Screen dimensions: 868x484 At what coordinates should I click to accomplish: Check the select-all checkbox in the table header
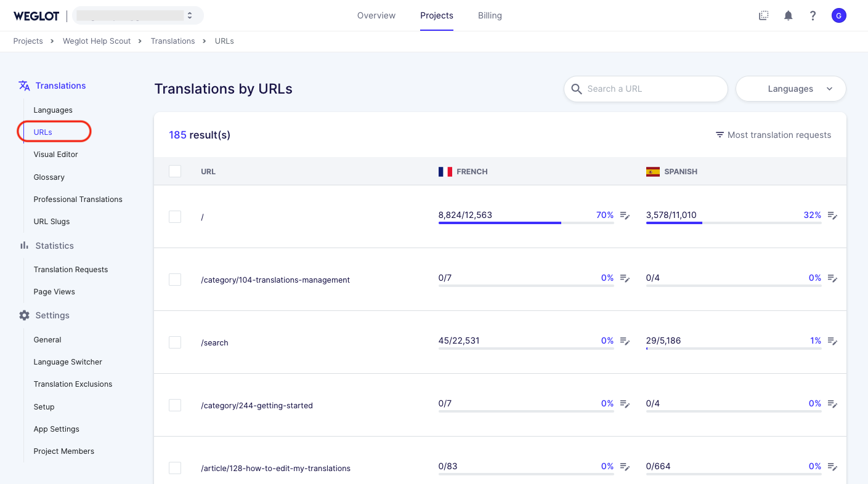coord(175,171)
